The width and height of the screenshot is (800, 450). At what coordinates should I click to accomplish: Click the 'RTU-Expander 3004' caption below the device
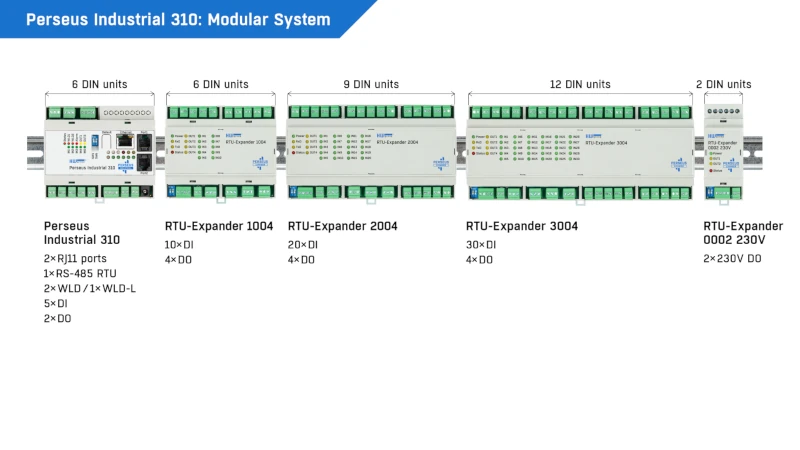pyautogui.click(x=522, y=226)
